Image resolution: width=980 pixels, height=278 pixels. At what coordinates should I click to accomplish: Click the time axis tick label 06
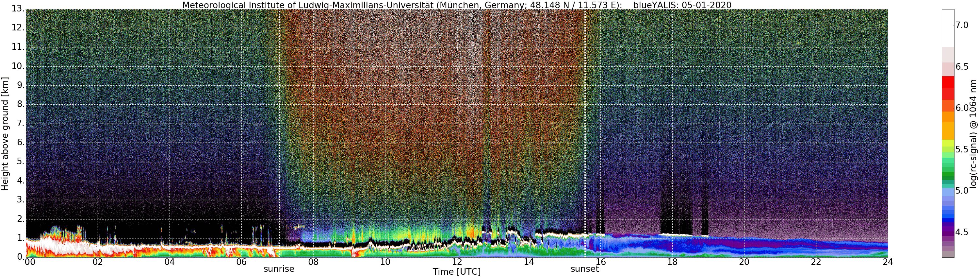coord(242,262)
